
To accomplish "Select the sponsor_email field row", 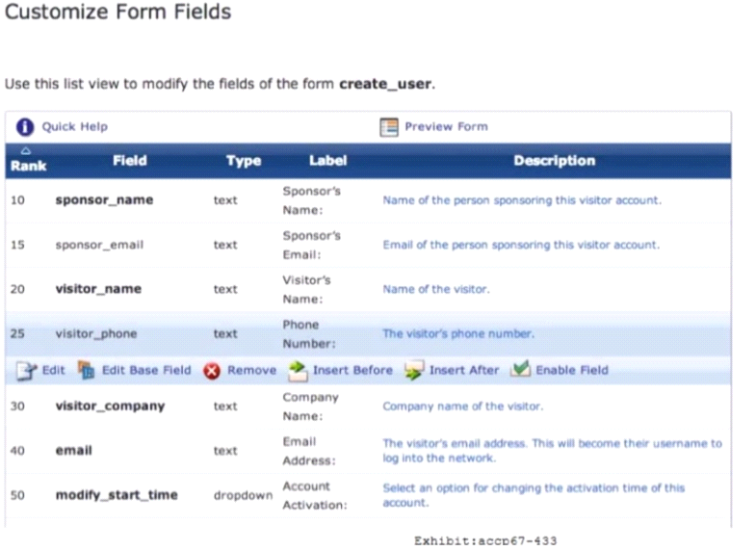I will (x=99, y=245).
